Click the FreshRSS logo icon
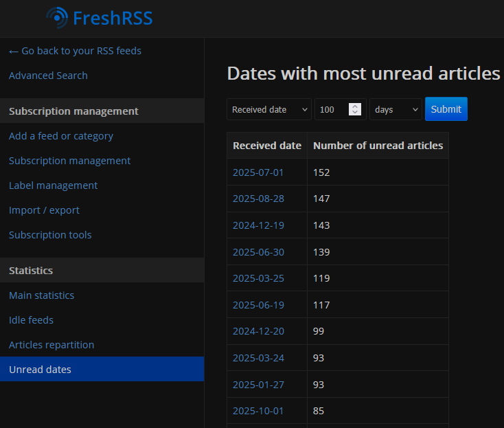504x428 pixels. pyautogui.click(x=58, y=18)
